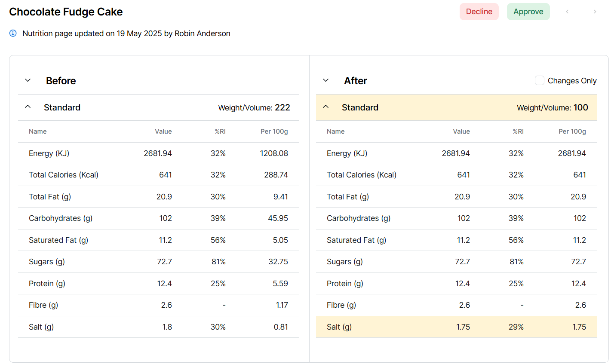This screenshot has height=364, width=611.
Task: Collapse the Standard section in Before panel
Action: pos(28,107)
